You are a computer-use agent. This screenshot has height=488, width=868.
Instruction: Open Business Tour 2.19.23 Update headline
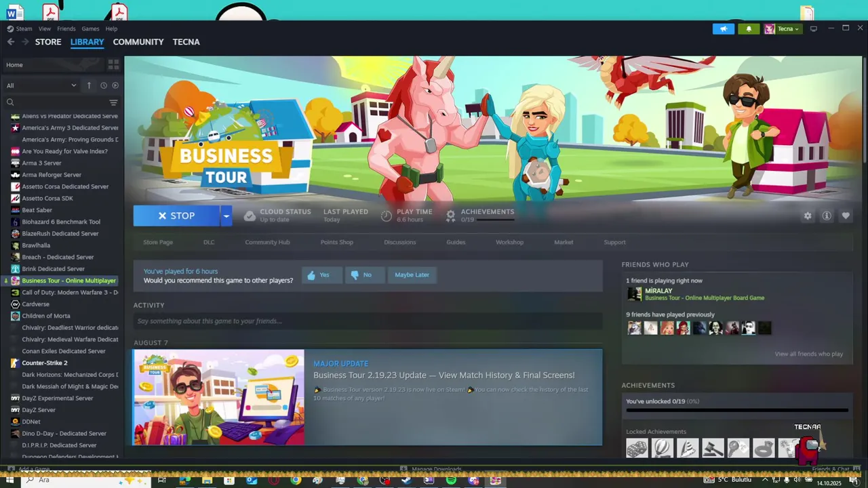click(443, 375)
